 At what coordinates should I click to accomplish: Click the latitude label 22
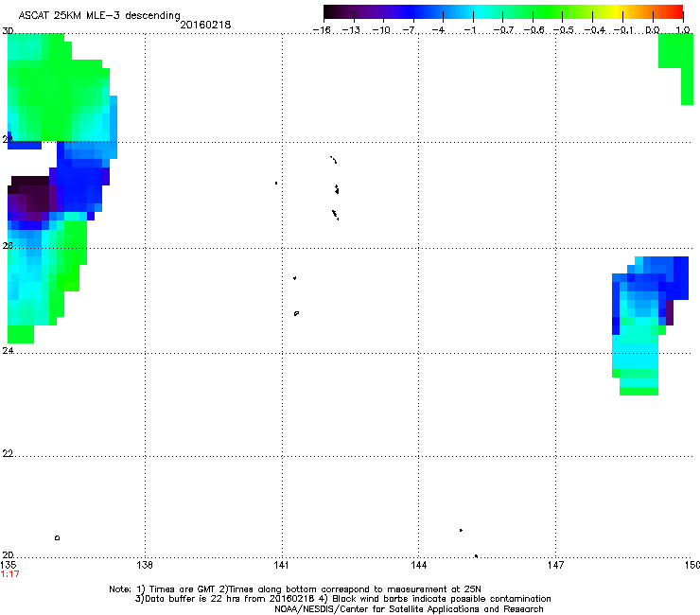tap(8, 453)
